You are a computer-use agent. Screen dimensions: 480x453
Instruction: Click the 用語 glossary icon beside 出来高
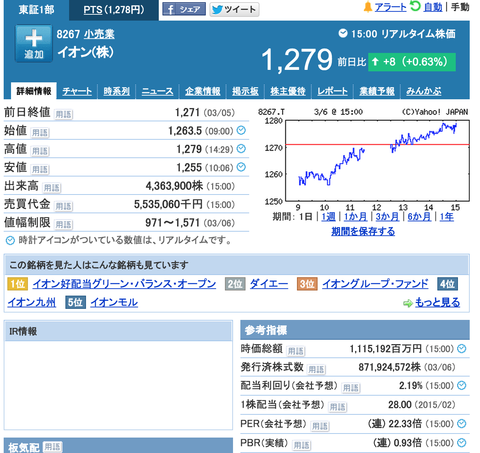52,188
